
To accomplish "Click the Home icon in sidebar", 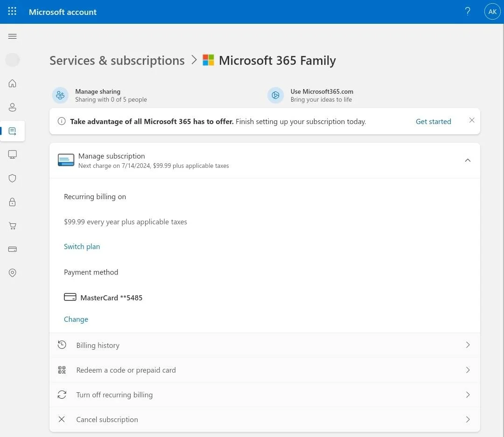I will [12, 83].
